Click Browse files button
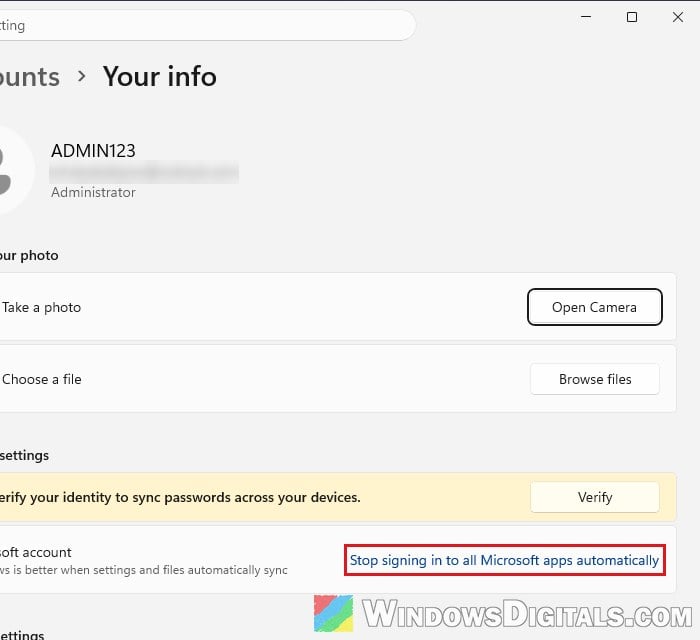 [595, 379]
